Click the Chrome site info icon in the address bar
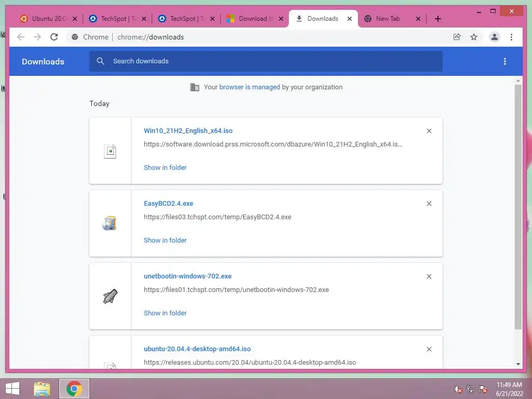The image size is (532, 399). (75, 37)
